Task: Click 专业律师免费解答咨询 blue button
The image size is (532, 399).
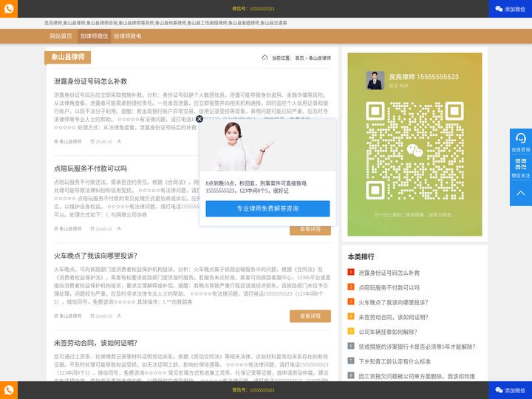Action: tap(267, 208)
